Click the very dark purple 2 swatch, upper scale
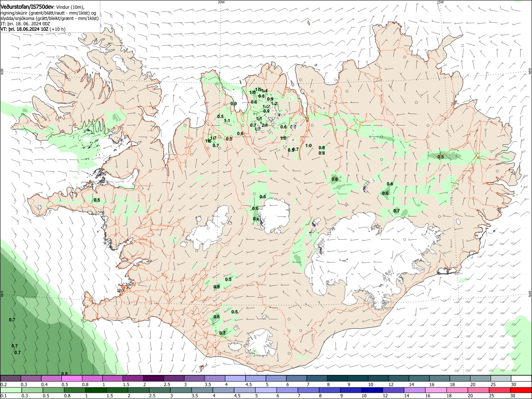The width and height of the screenshot is (532, 399). pyautogui.click(x=153, y=379)
